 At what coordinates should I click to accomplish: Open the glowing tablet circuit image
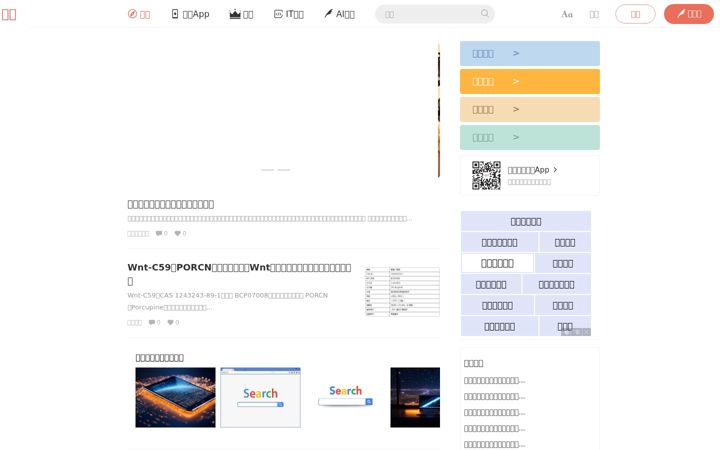pos(175,397)
